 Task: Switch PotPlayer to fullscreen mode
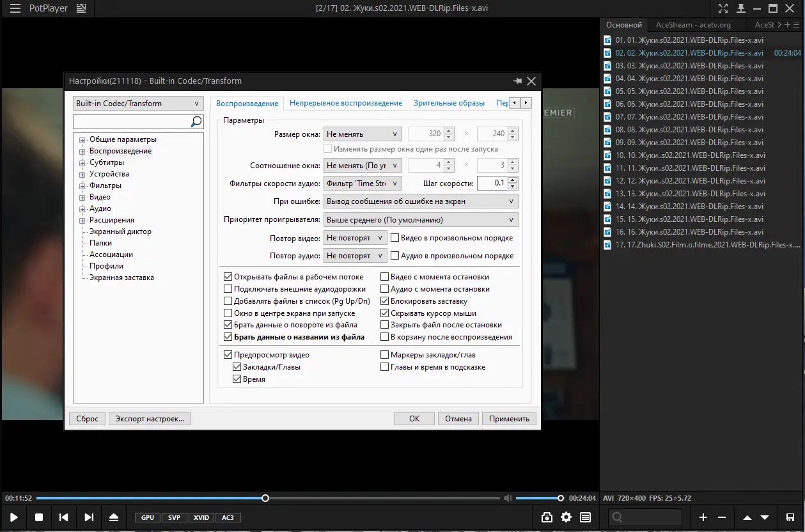point(723,8)
